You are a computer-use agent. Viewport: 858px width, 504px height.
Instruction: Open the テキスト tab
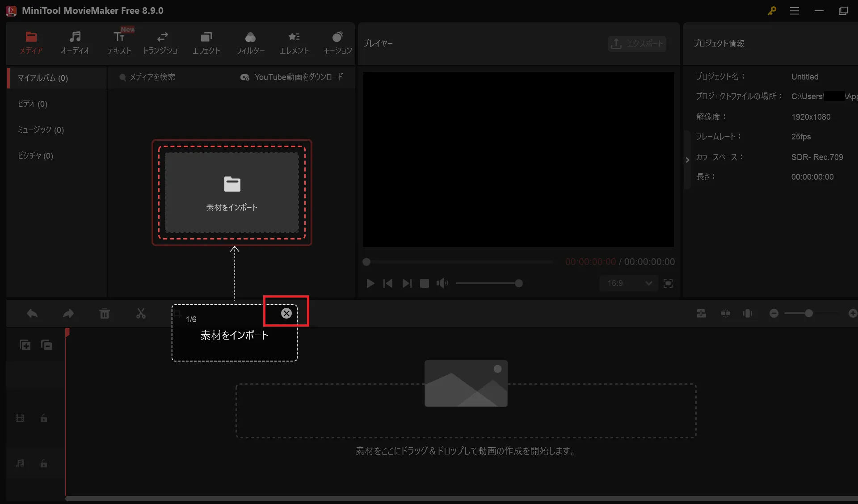click(x=119, y=43)
